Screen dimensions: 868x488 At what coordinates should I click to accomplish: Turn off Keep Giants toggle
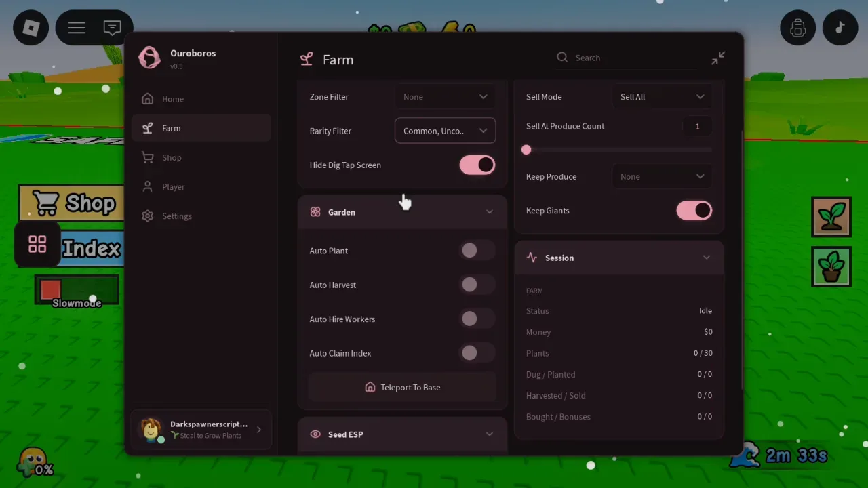pos(694,211)
